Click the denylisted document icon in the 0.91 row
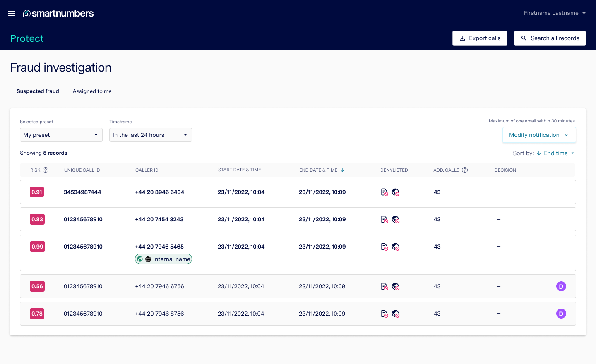This screenshot has height=364, width=596. (x=384, y=192)
